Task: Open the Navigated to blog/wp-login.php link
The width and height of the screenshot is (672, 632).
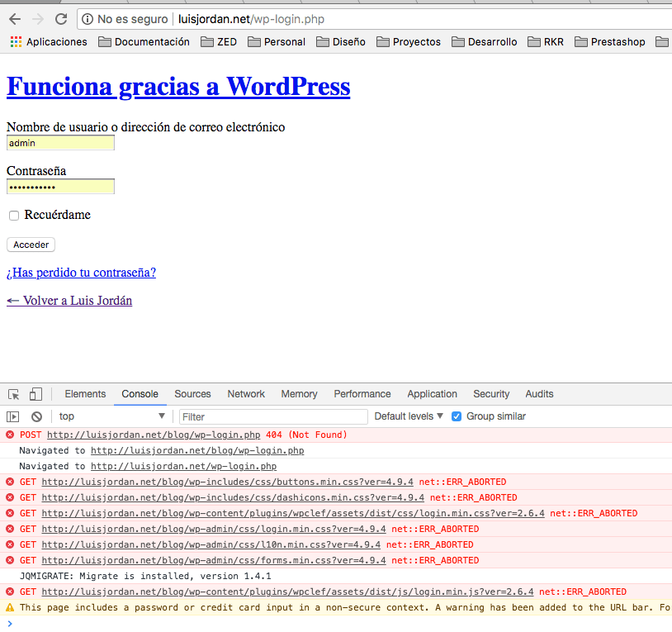Action: [x=197, y=450]
